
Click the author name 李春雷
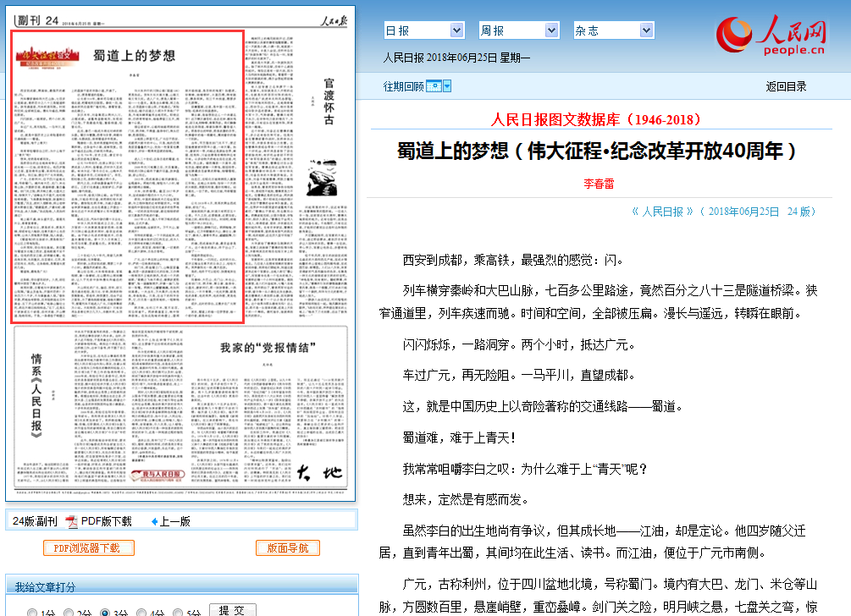599,184
